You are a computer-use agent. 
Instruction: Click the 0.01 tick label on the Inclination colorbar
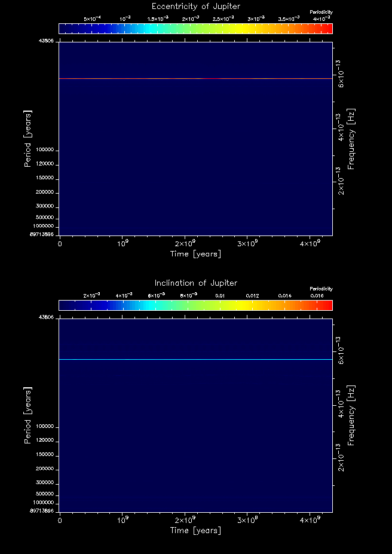click(x=220, y=296)
